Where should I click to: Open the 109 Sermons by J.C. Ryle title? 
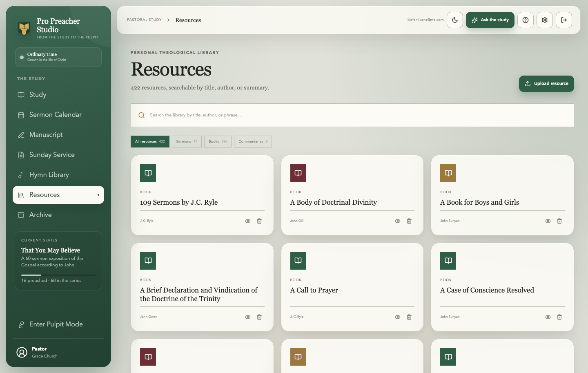tap(179, 202)
